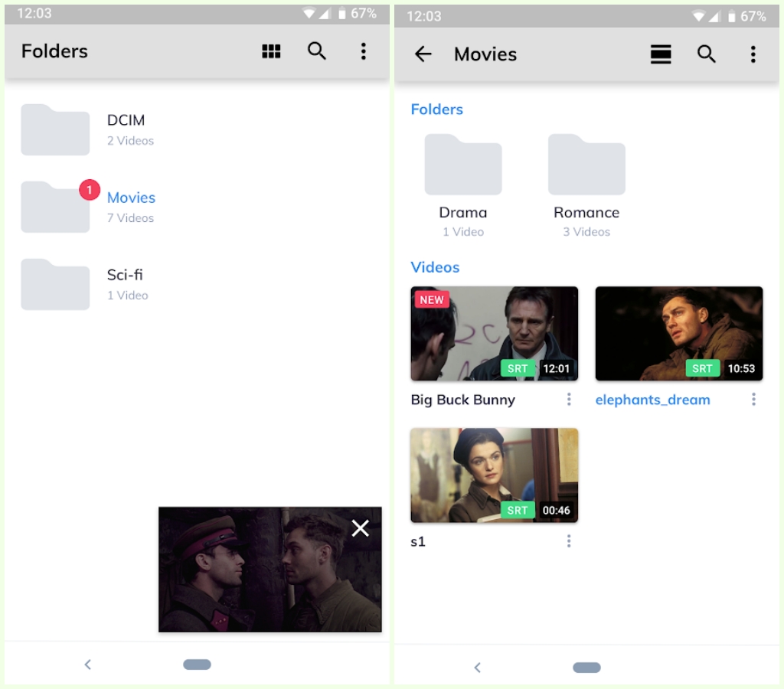Tap the Romance folder label
Image resolution: width=784 pixels, height=689 pixels.
pyautogui.click(x=586, y=213)
